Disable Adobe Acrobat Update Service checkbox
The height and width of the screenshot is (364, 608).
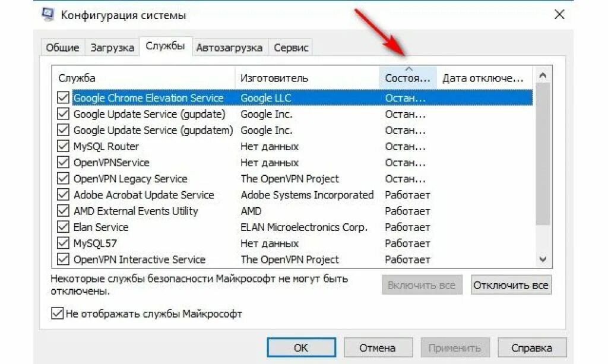pyautogui.click(x=63, y=195)
